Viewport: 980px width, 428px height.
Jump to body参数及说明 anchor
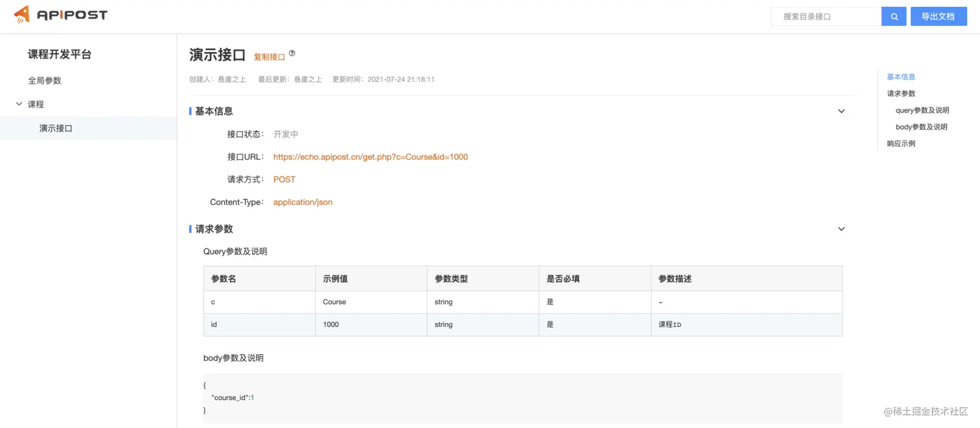[921, 127]
